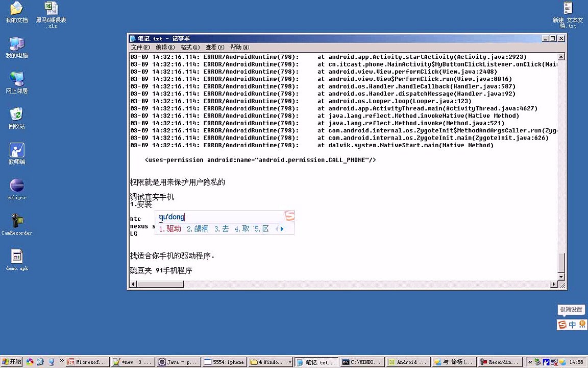Image resolution: width=588 pixels, height=368 pixels.
Task: Select the CamRecorder desktop icon
Action: click(16, 224)
